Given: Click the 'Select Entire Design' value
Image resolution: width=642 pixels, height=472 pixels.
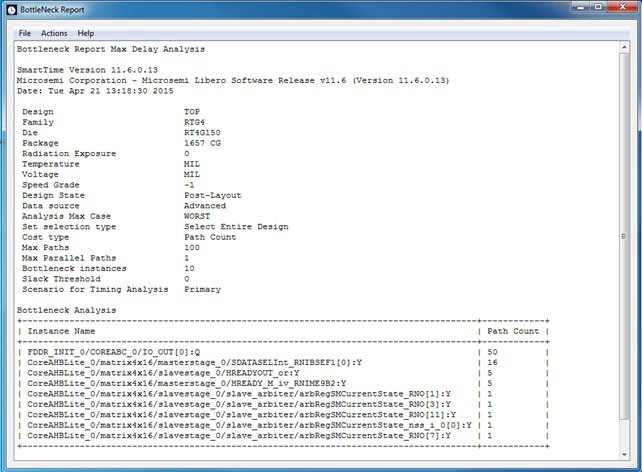Looking at the screenshot, I should pos(236,227).
